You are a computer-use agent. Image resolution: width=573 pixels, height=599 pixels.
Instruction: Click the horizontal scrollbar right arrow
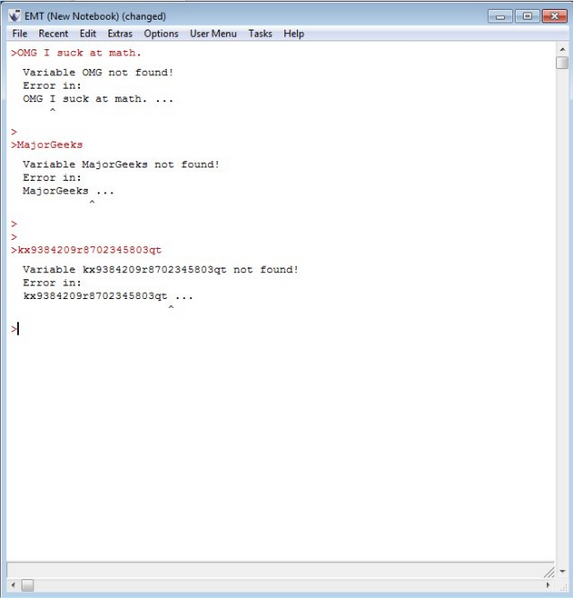pos(548,585)
